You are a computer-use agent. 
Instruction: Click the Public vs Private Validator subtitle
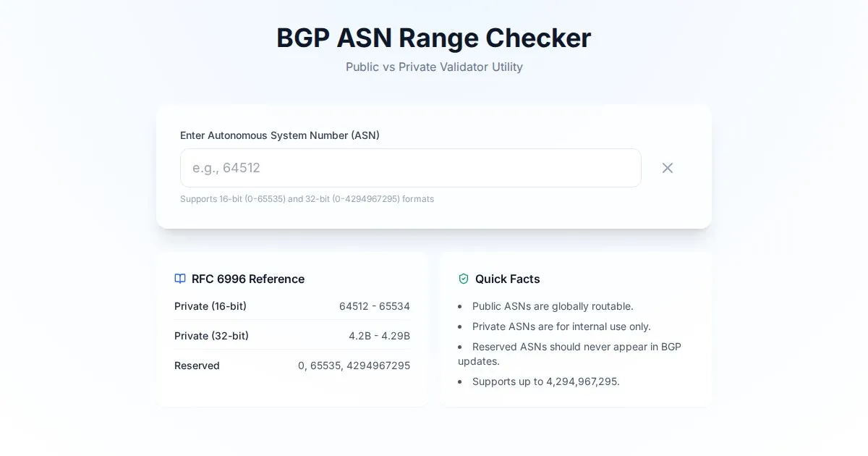[x=433, y=67]
